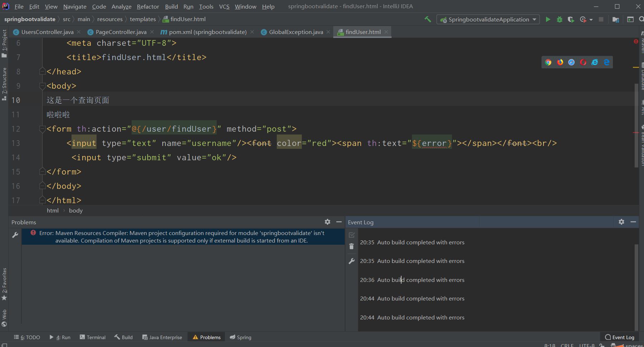Start debugging with the bug icon
Viewport: 644px width, 347px height.
tap(560, 19)
